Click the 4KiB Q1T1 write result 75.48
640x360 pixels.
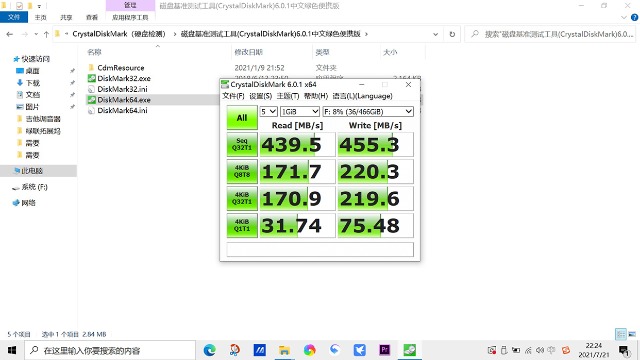point(376,225)
